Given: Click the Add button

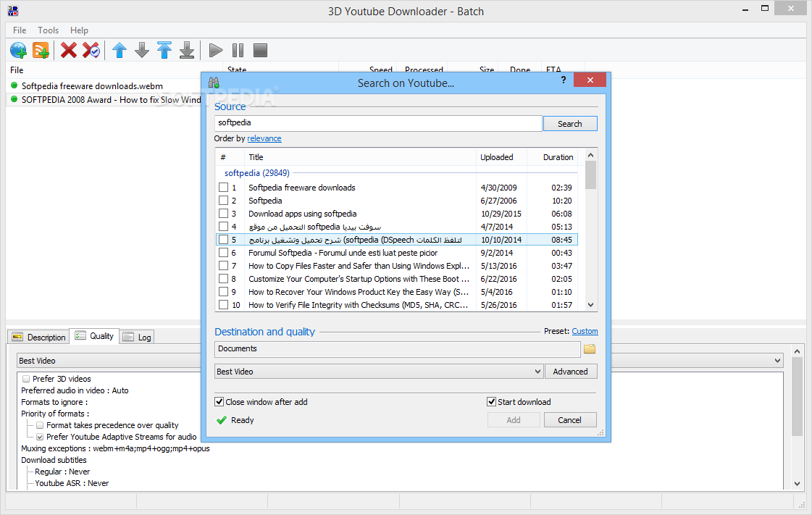Looking at the screenshot, I should [x=514, y=420].
